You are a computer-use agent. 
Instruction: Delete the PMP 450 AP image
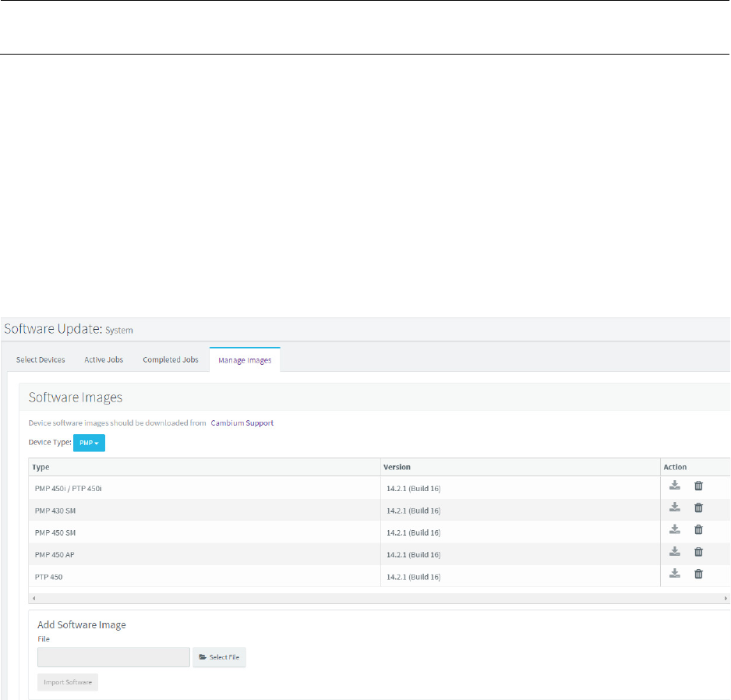(698, 552)
